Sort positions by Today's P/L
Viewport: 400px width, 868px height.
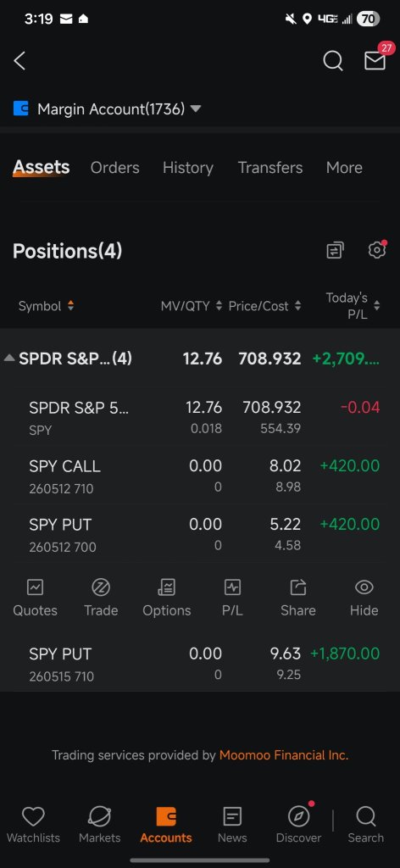(x=353, y=305)
